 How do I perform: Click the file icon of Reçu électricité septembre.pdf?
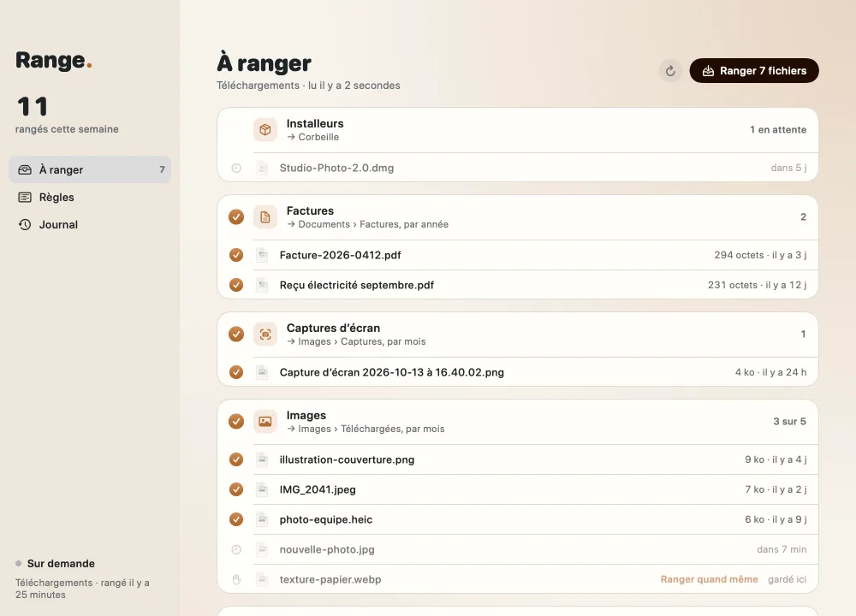[x=263, y=285]
